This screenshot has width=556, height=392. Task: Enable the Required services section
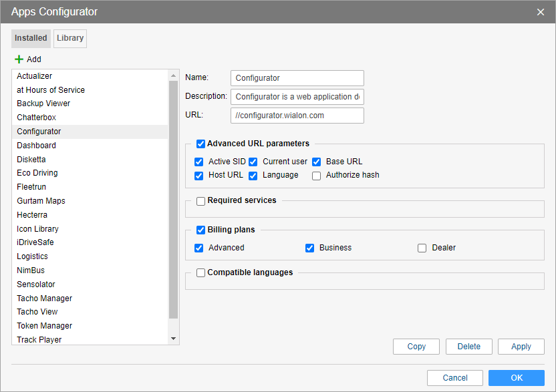200,201
